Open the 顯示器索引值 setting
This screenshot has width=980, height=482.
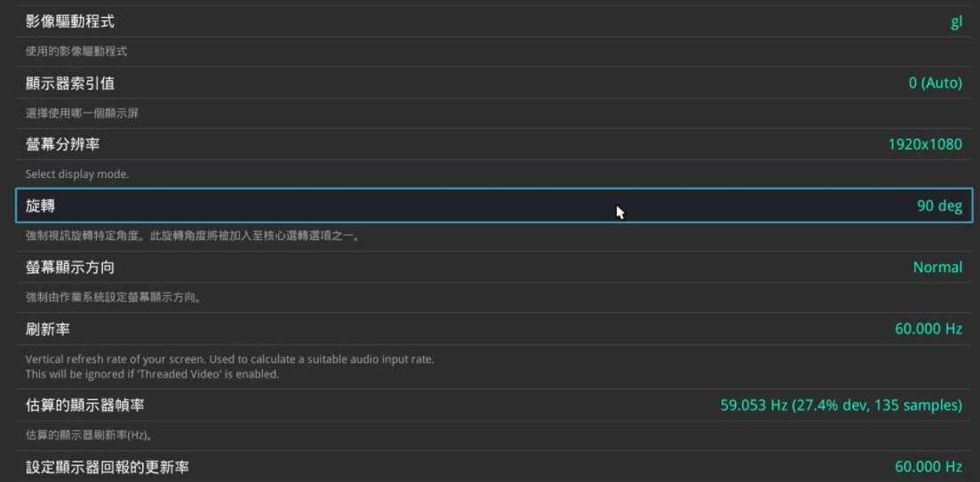coord(70,83)
